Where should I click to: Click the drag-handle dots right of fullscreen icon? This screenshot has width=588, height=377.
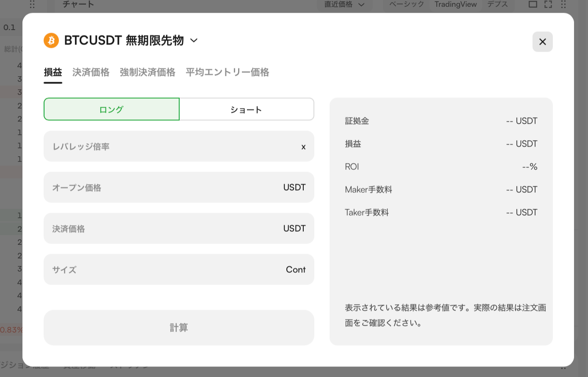[563, 4]
